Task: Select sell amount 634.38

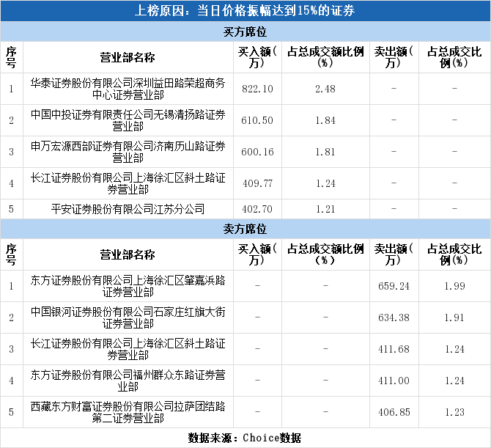Action: click(x=394, y=317)
